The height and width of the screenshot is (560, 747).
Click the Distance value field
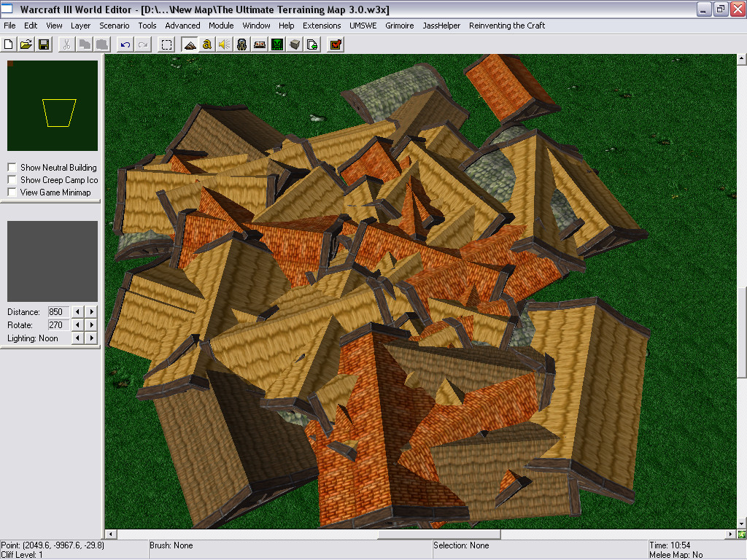pos(58,312)
